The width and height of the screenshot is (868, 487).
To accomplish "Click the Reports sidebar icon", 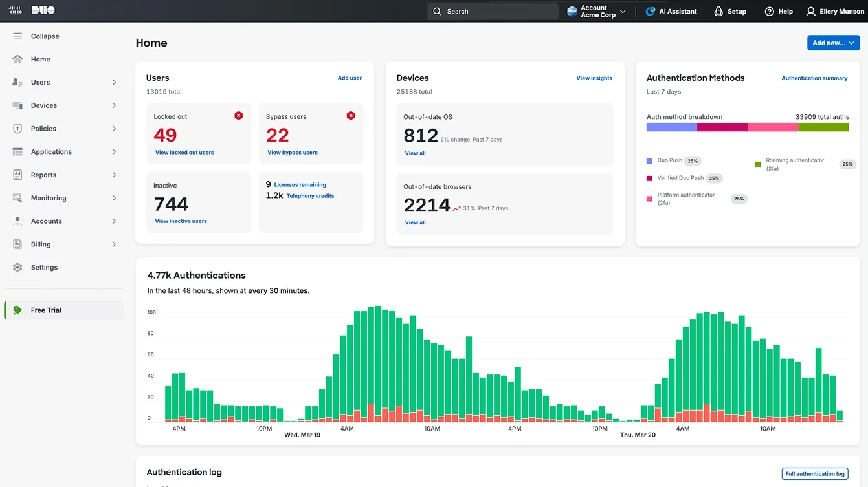I will click(x=17, y=175).
